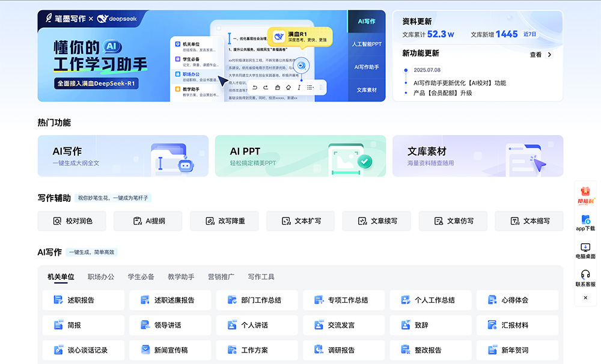Click the 交流发言 icon
This screenshot has height=364, width=601.
[x=319, y=325]
